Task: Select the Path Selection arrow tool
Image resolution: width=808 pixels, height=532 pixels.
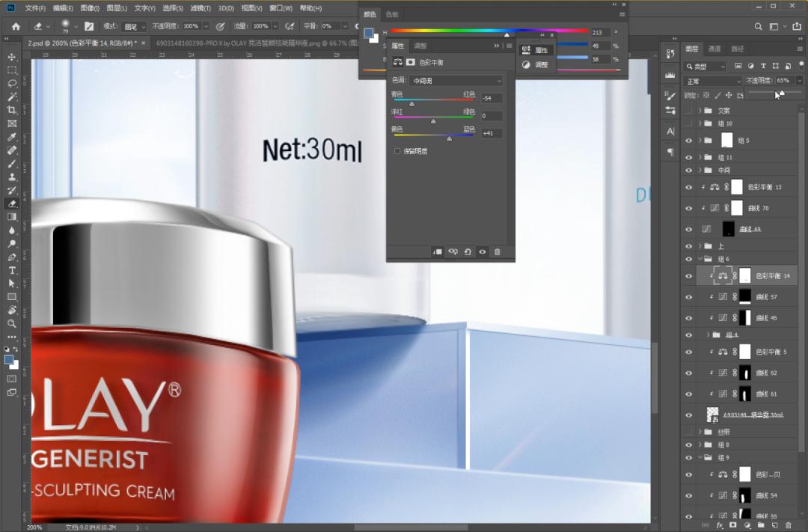Action: [12, 284]
